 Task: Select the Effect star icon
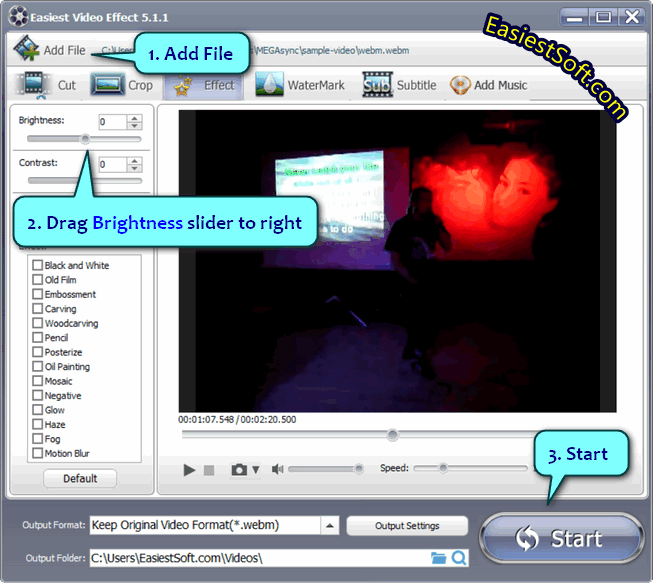tap(183, 86)
